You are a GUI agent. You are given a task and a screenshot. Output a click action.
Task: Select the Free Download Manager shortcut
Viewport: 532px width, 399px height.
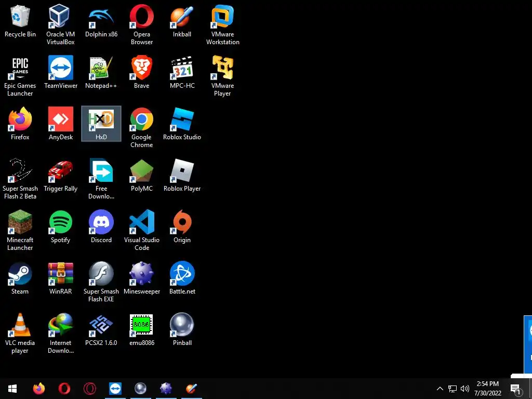point(101,179)
